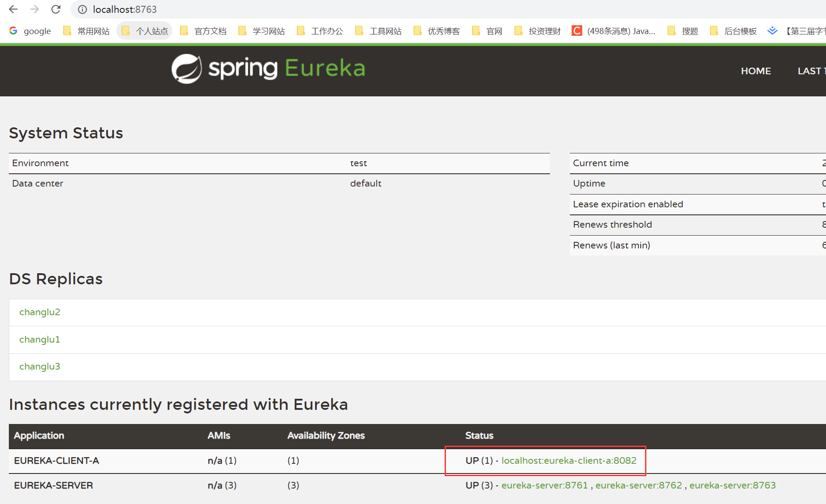Click the Status column header

coord(479,435)
